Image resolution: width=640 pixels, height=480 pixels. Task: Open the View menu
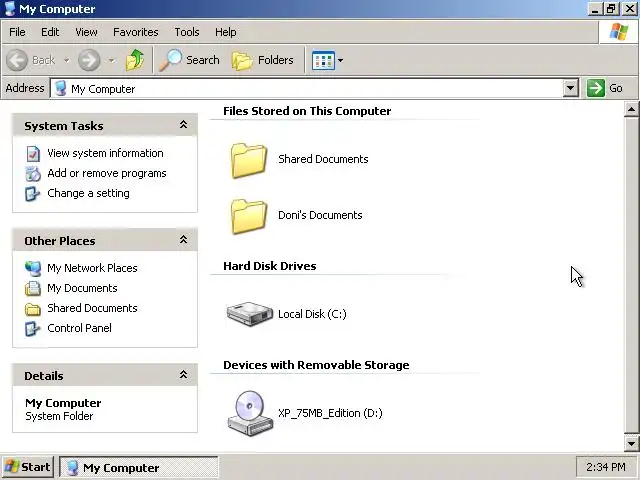click(86, 32)
